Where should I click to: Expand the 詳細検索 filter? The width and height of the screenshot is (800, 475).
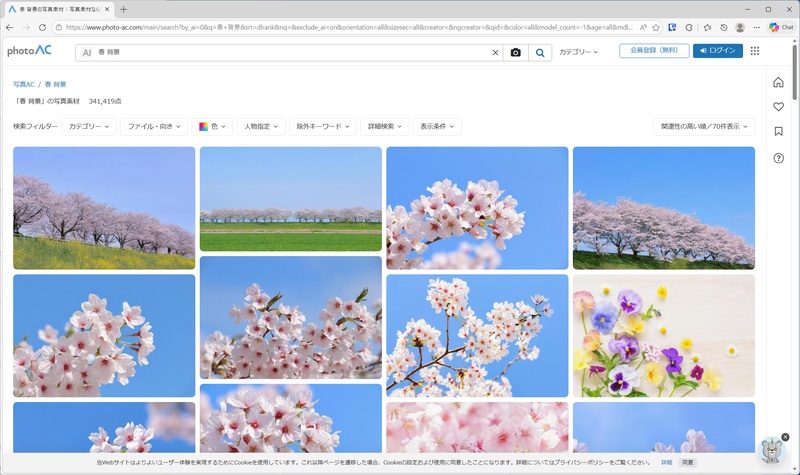coord(385,127)
